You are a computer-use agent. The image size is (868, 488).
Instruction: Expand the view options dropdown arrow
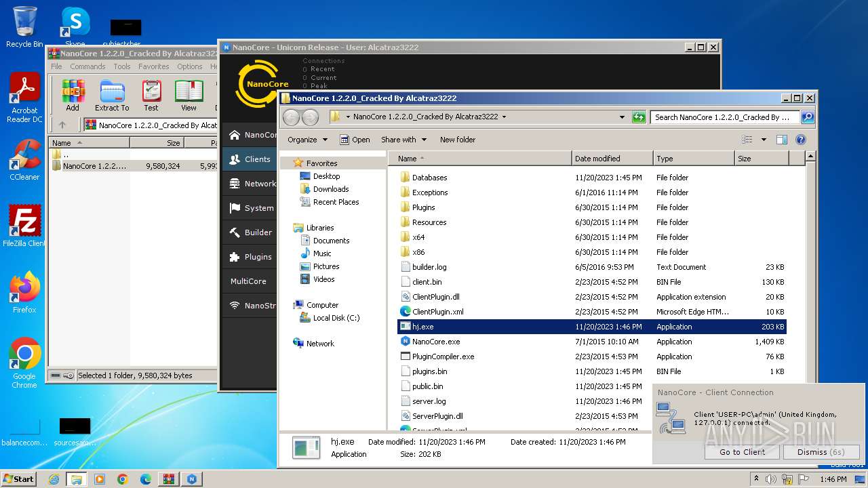click(x=764, y=140)
